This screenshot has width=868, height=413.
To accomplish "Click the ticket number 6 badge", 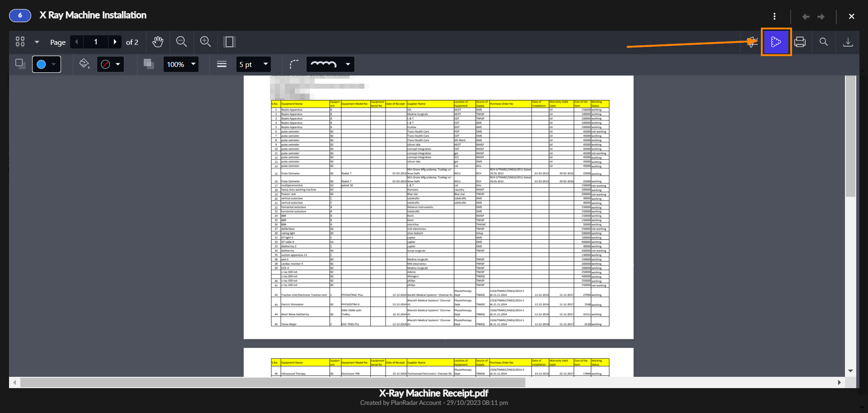I will (x=20, y=15).
